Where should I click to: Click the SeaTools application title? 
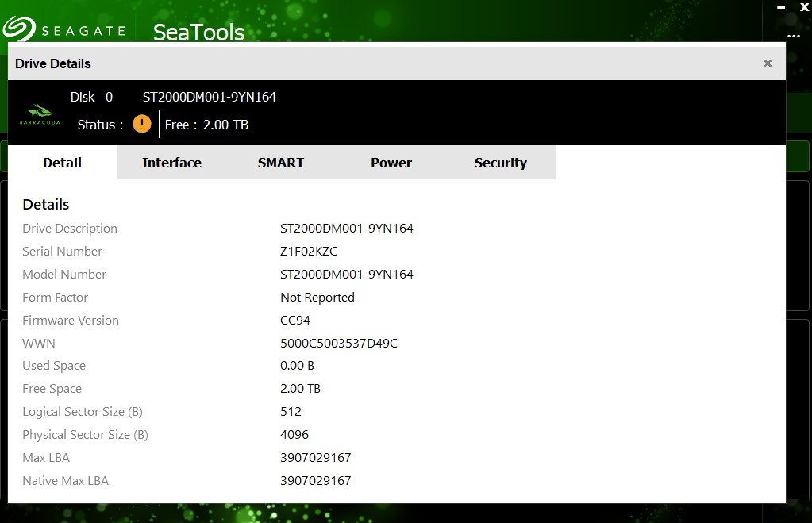pyautogui.click(x=198, y=33)
